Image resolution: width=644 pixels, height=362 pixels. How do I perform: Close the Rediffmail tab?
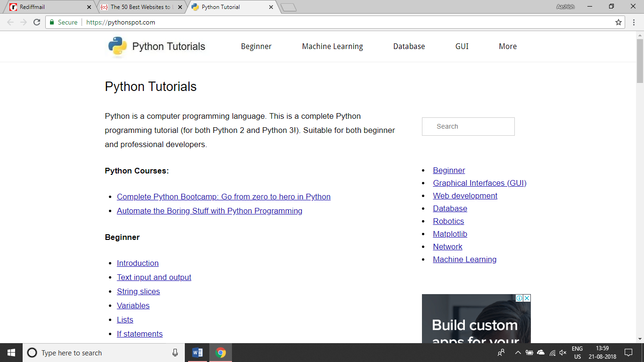point(89,7)
